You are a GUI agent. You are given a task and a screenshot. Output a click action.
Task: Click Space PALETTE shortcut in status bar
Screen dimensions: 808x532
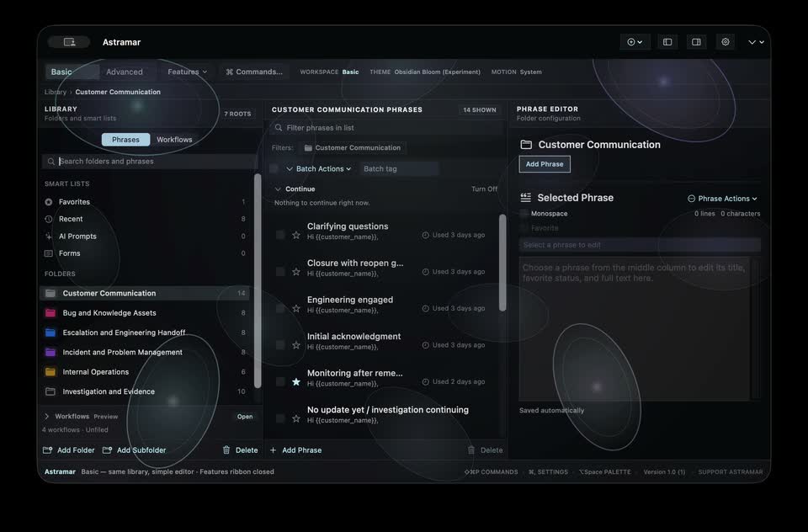click(604, 471)
